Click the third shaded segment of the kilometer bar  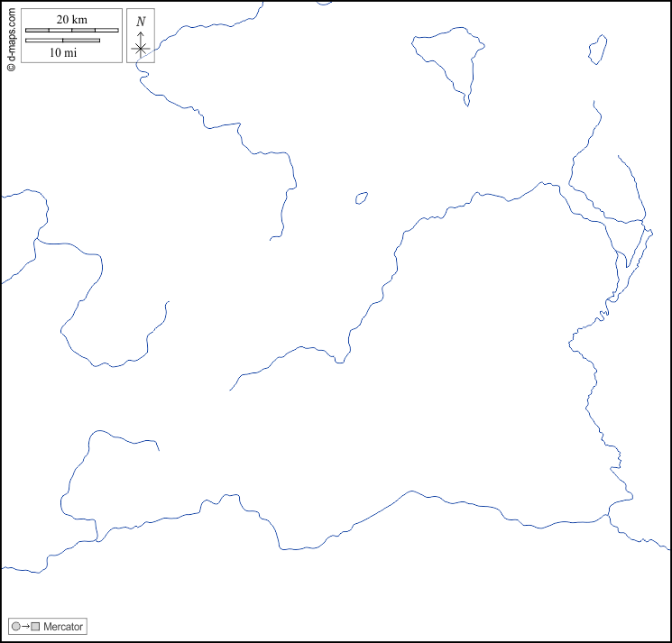(x=84, y=31)
